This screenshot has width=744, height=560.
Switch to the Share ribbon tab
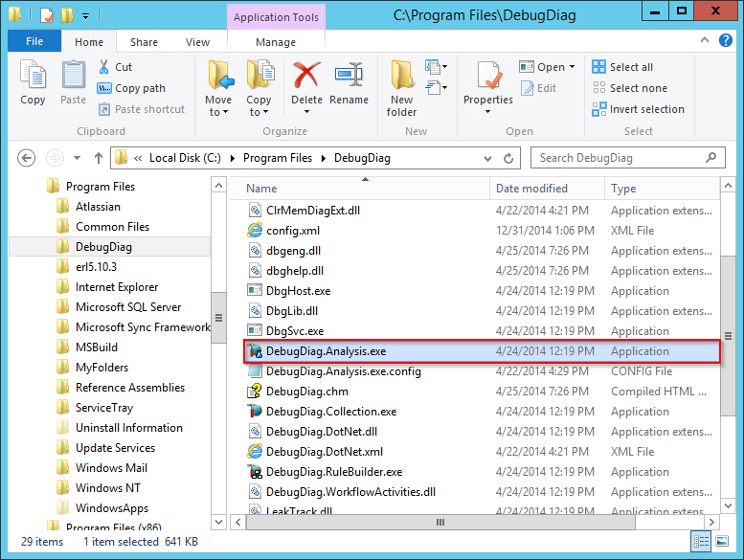tap(144, 42)
